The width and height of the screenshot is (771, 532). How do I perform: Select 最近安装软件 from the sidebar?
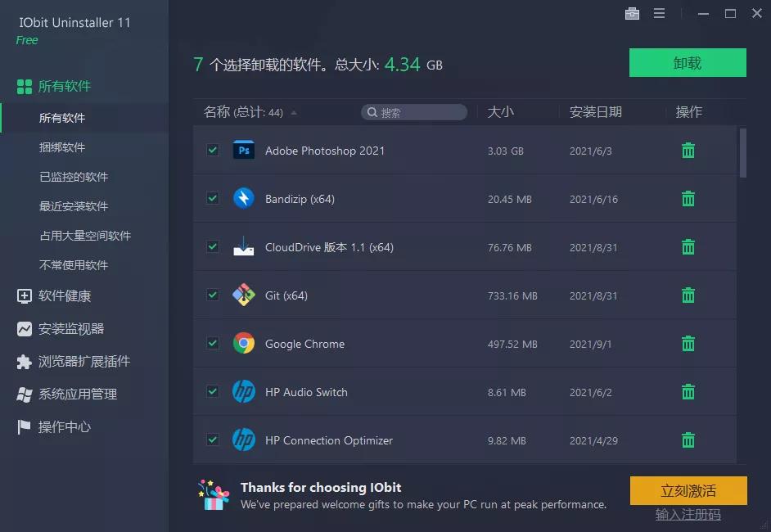coord(78,206)
